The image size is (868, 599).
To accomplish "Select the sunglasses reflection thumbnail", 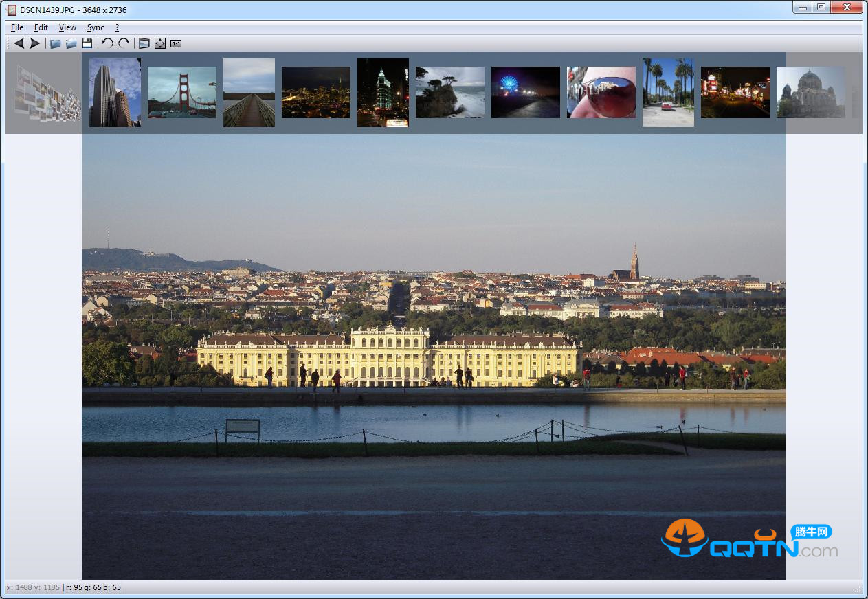I will pos(601,92).
